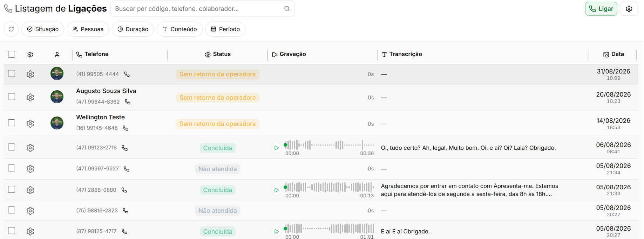
Task: Open the Período filter dropdown
Action: (x=225, y=29)
